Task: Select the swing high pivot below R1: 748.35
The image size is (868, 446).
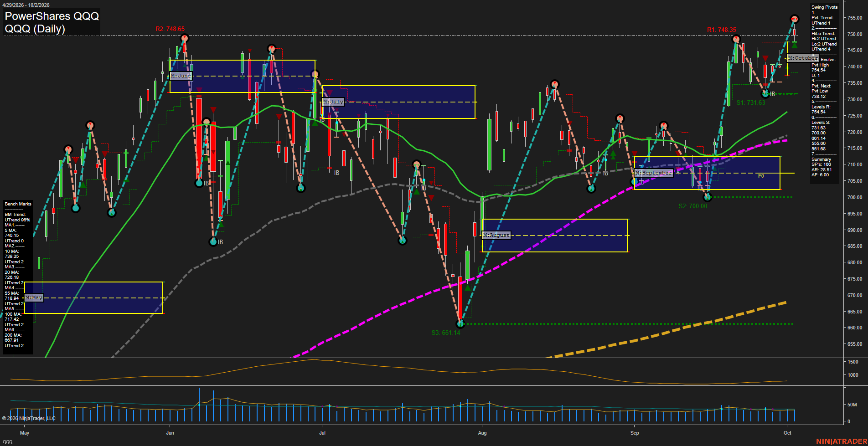Action: coord(736,40)
